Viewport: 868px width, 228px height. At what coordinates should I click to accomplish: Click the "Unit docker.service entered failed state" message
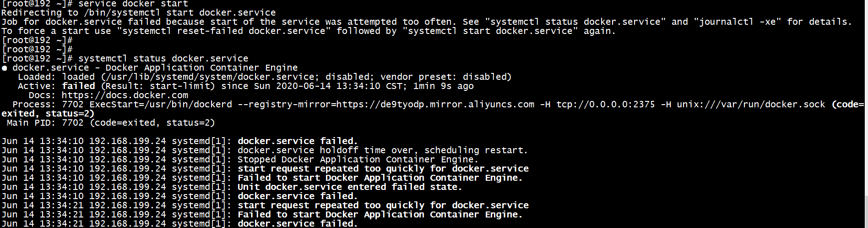coord(350,187)
